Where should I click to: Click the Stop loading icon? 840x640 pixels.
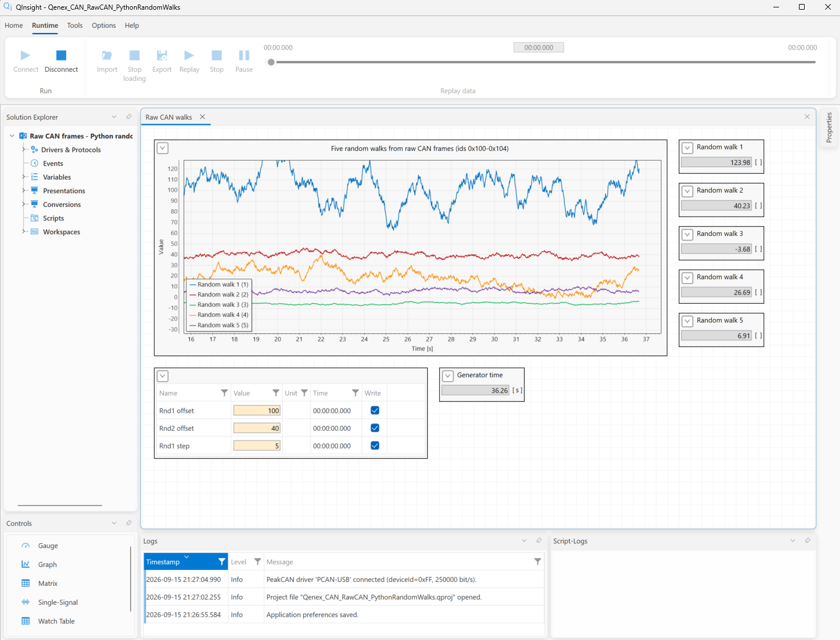135,55
